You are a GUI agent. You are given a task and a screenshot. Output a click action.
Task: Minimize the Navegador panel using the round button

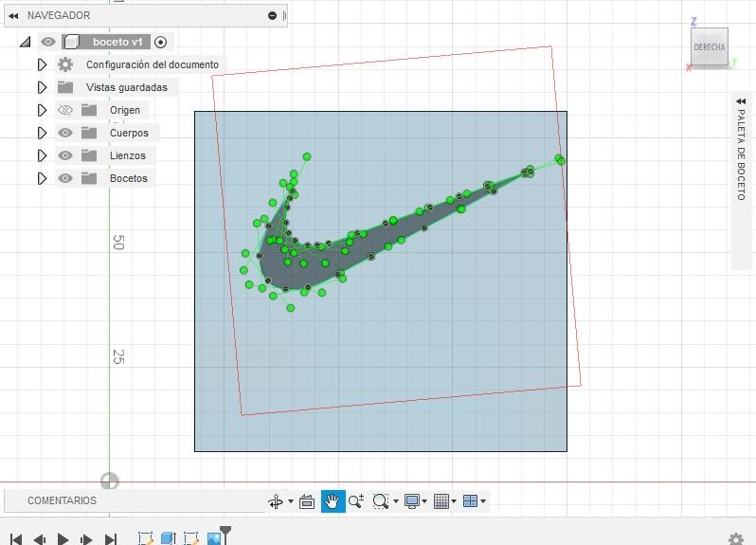[272, 16]
